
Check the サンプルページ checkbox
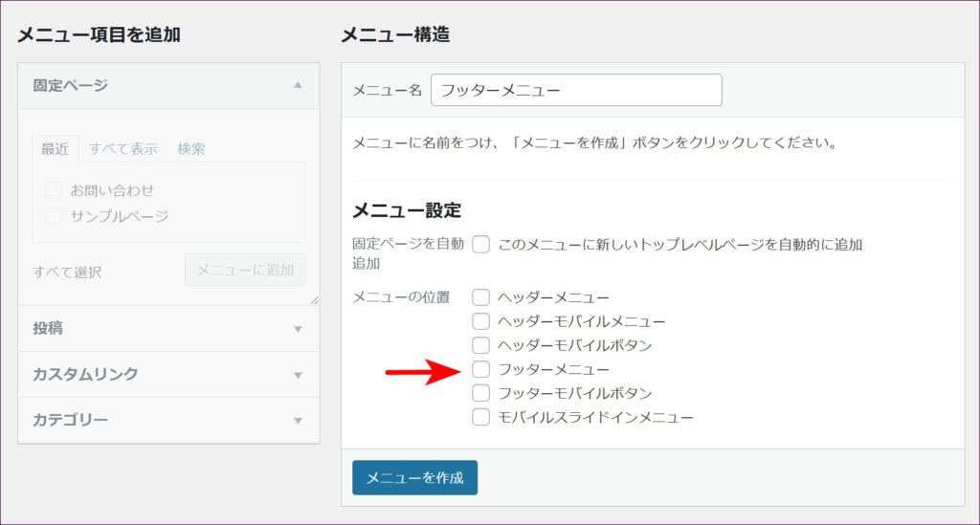coord(54,216)
